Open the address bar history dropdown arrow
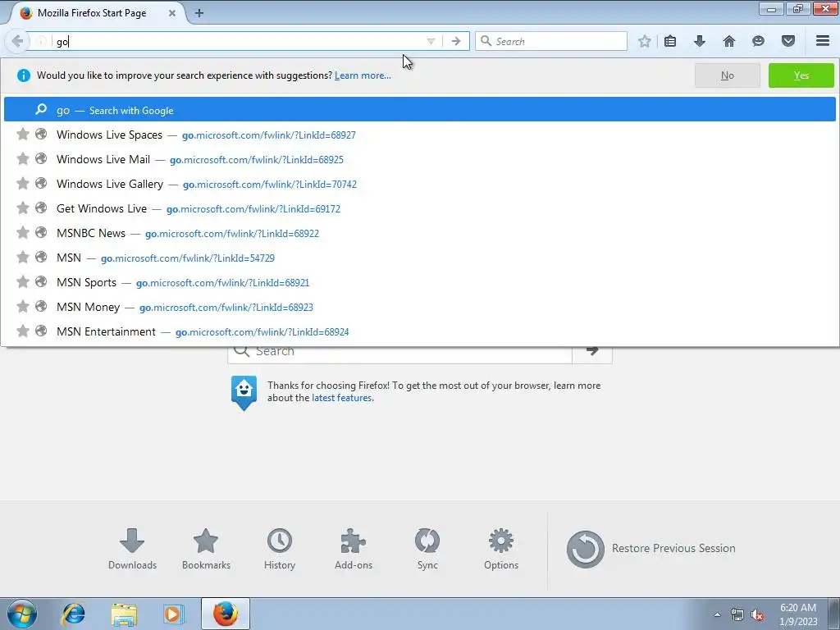Screen dimensions: 840x630 [x=431, y=41]
